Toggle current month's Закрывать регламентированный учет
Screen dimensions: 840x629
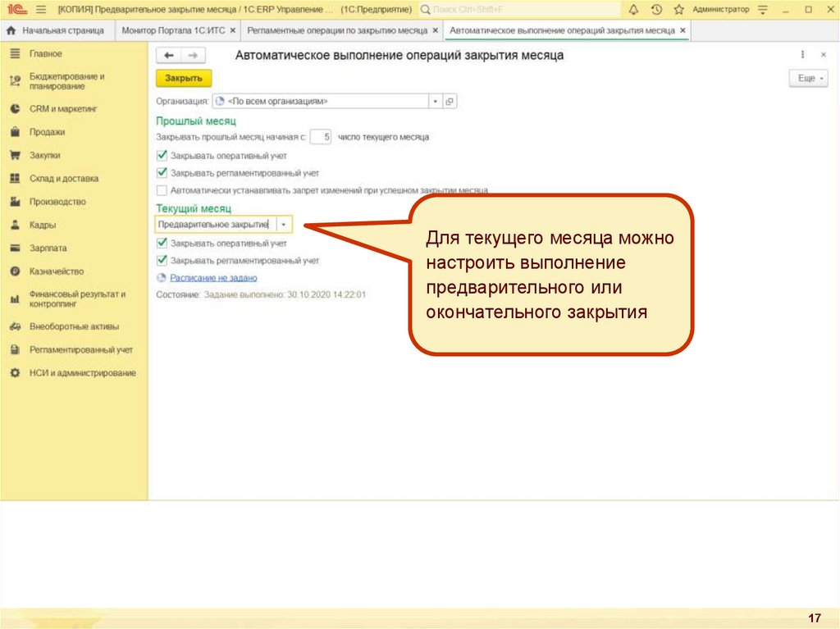pos(162,260)
